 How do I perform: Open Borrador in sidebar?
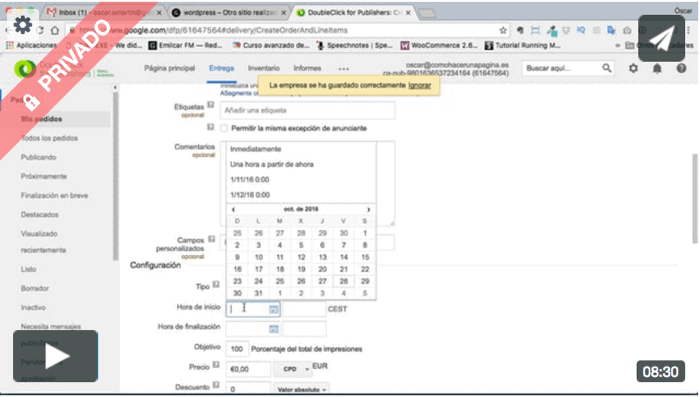[x=35, y=288]
